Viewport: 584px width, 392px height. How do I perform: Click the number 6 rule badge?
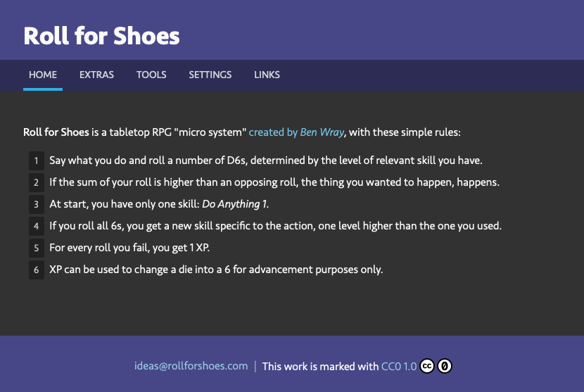tap(36, 270)
